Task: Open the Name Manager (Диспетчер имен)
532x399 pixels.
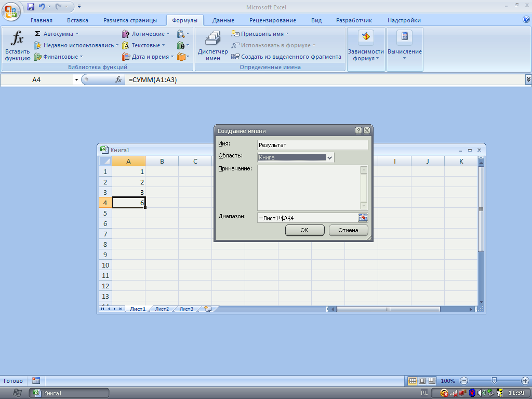Action: (212, 46)
